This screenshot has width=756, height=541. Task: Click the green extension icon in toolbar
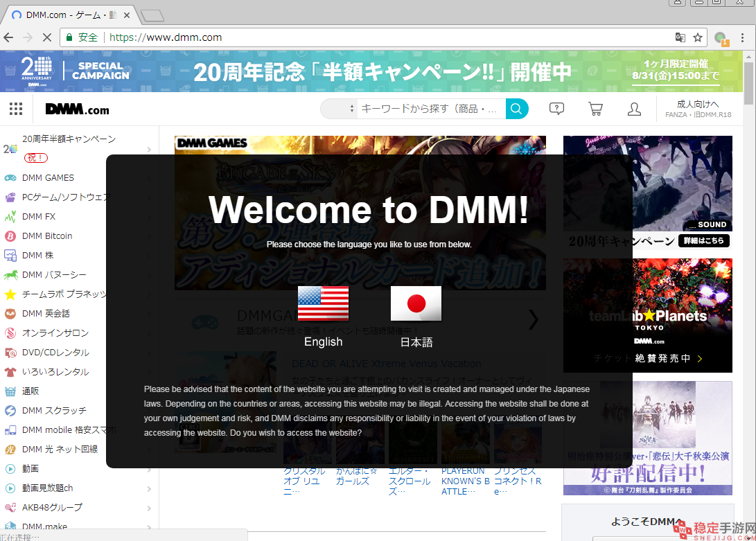721,37
